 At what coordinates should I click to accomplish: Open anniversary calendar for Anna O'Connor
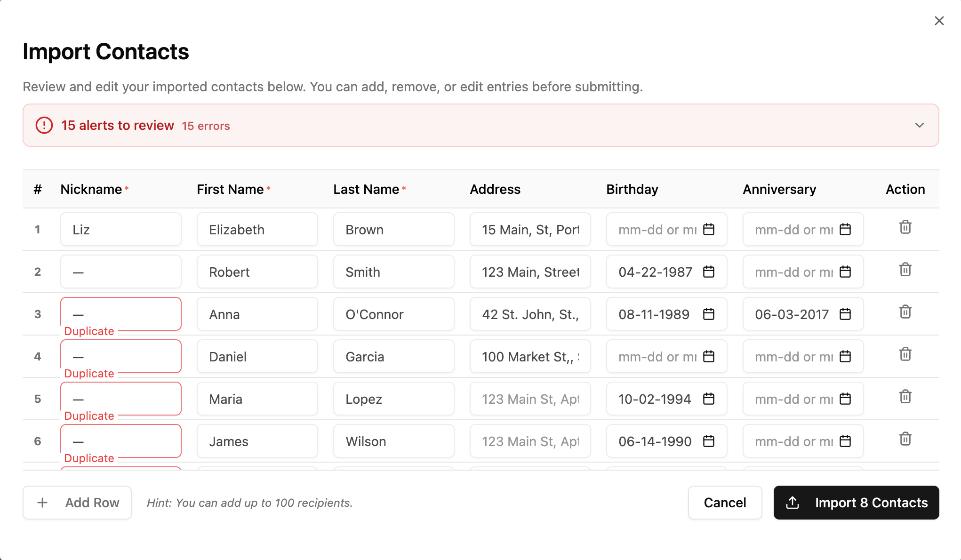tap(845, 314)
